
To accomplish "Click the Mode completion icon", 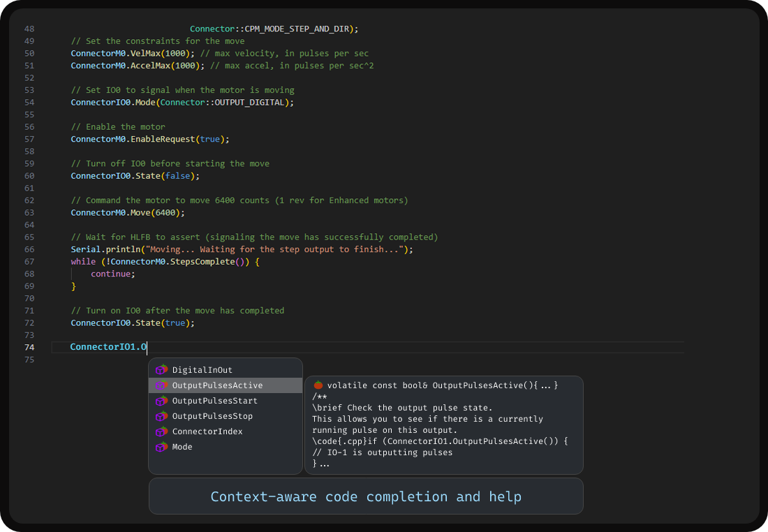I will [x=161, y=446].
